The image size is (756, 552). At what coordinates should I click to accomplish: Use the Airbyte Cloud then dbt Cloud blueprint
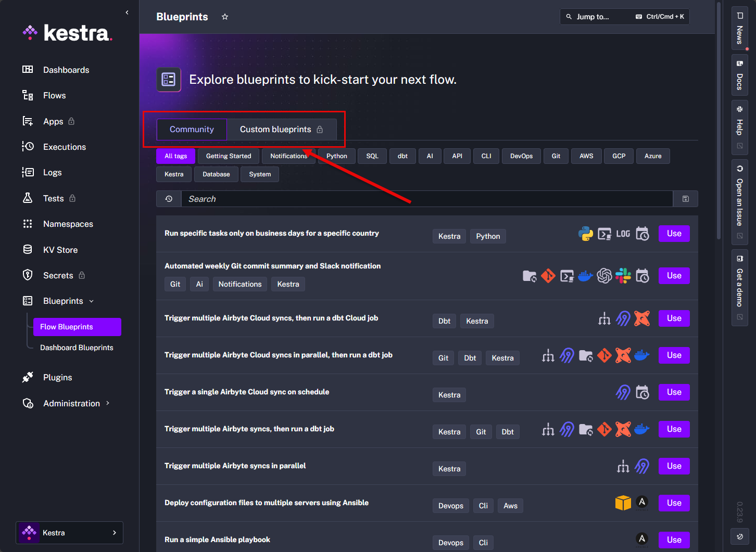674,318
